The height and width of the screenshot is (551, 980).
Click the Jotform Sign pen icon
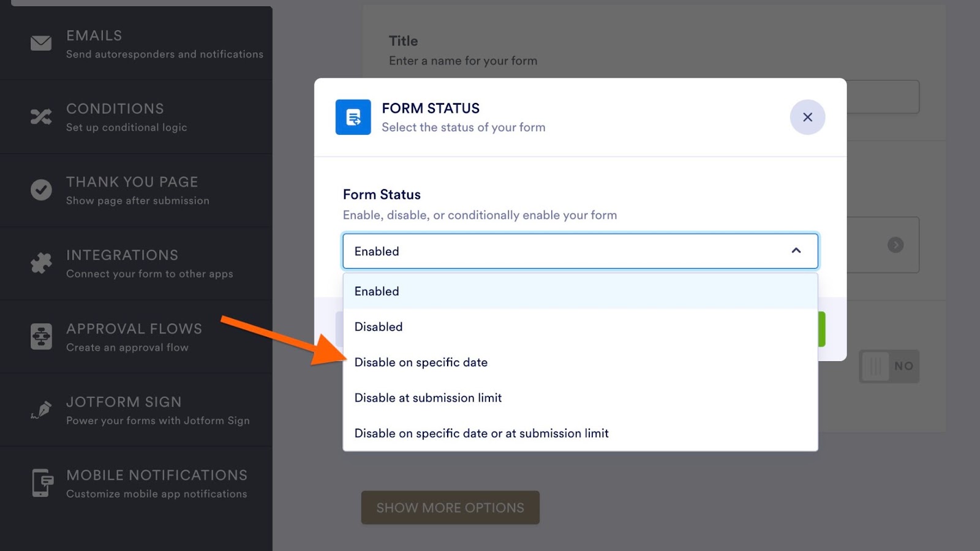[x=41, y=410]
